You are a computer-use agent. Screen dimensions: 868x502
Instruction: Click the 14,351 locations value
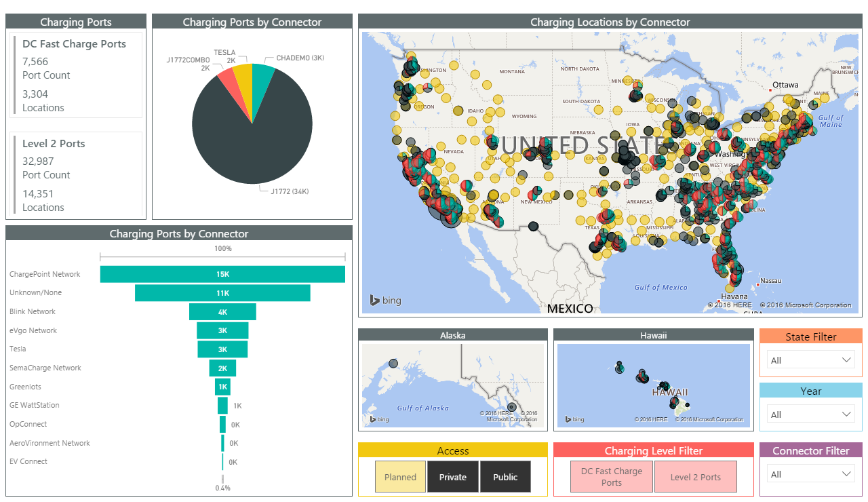point(38,194)
